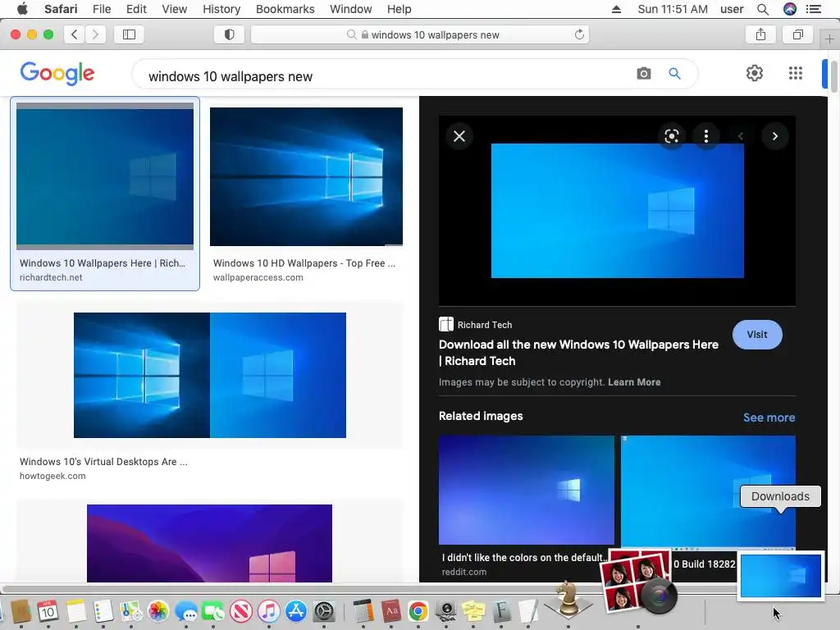Open FaceTime from the Dock
Screen dimensions: 840x630
click(x=213, y=610)
